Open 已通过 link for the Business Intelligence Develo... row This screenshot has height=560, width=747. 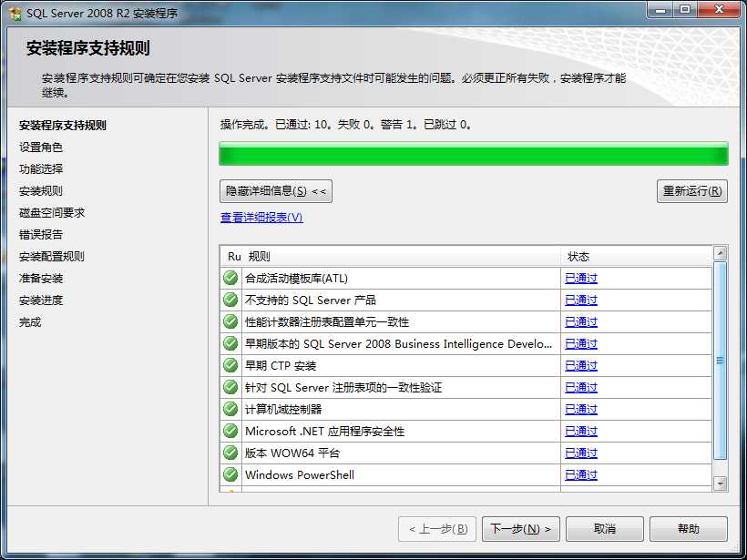pyautogui.click(x=580, y=344)
